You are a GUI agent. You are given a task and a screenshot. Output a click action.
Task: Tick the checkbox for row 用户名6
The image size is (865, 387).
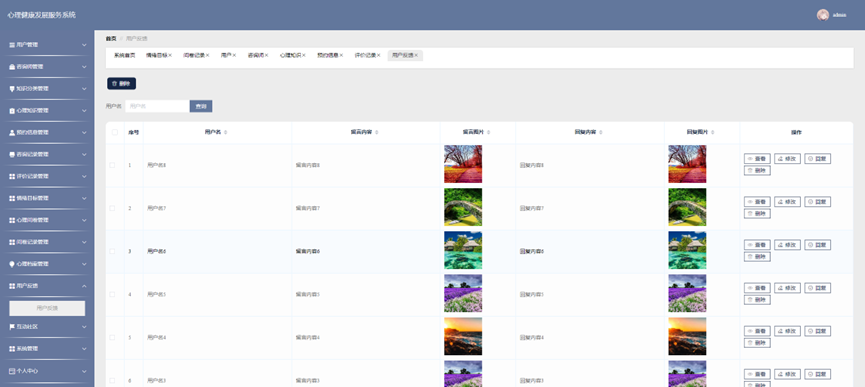(x=112, y=251)
